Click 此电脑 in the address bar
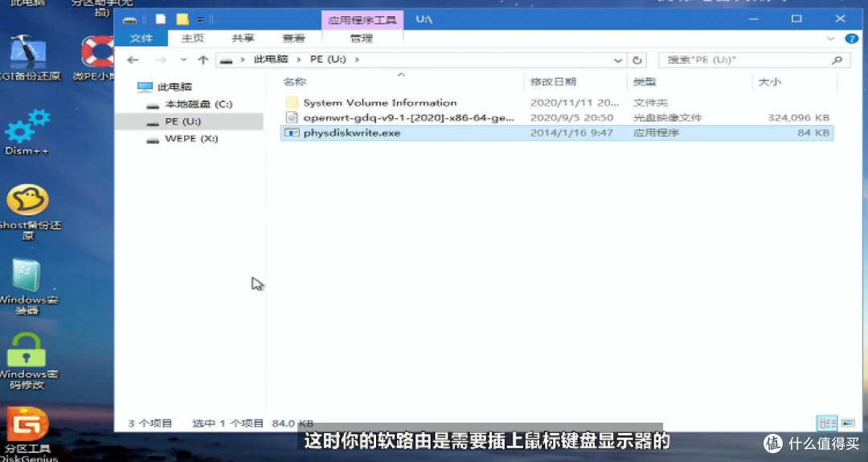 tap(271, 59)
